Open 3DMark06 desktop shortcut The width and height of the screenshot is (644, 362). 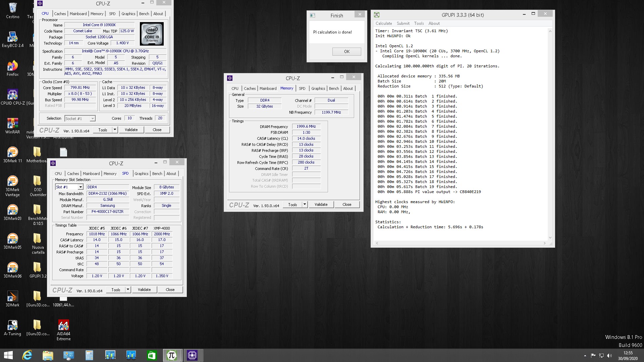click(x=13, y=270)
